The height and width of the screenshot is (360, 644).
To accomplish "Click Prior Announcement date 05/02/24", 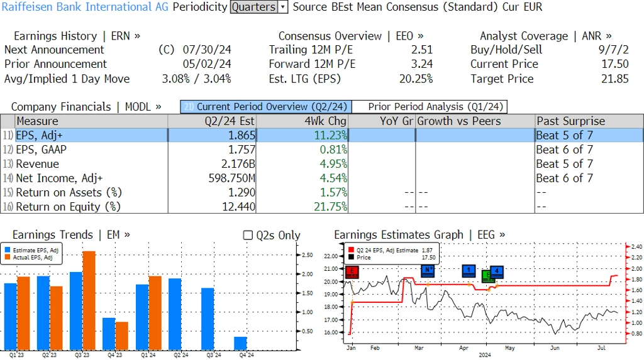I will coord(207,65).
